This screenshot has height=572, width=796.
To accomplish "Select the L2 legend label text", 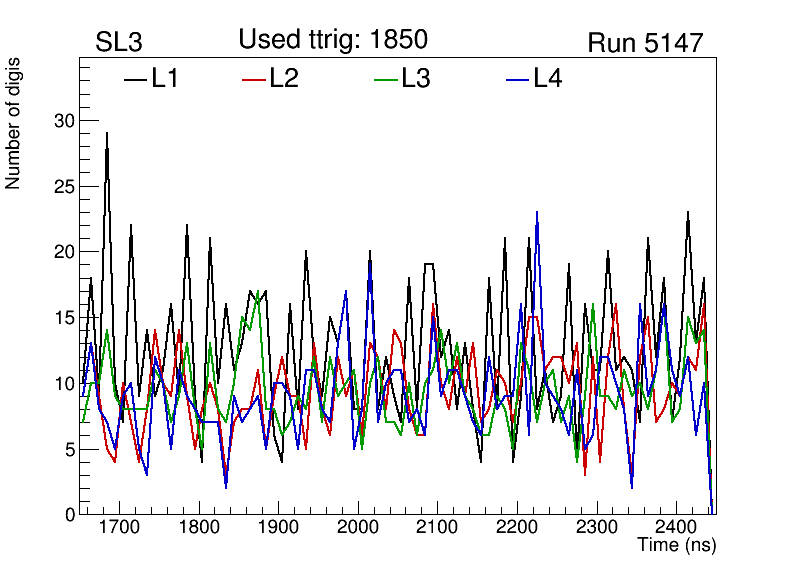I will pos(284,79).
